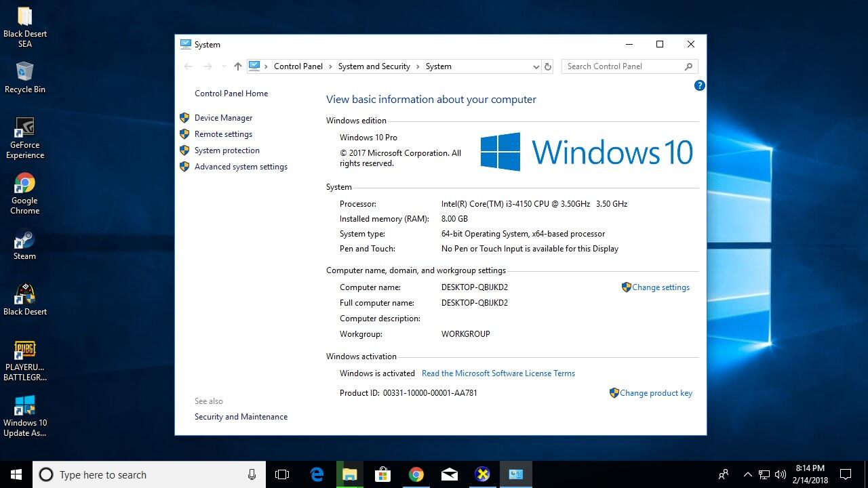Click the Search Control Panel field
This screenshot has height=488, width=868.
629,66
